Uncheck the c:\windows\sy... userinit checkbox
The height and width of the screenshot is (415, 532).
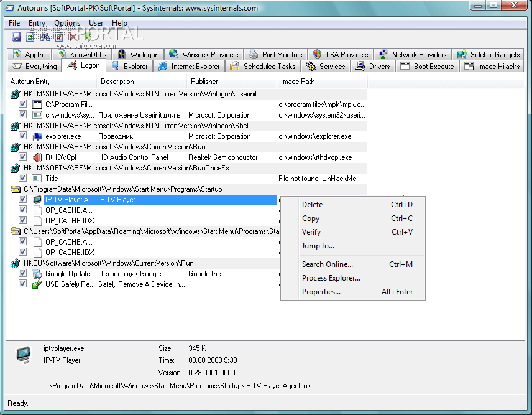click(x=23, y=114)
